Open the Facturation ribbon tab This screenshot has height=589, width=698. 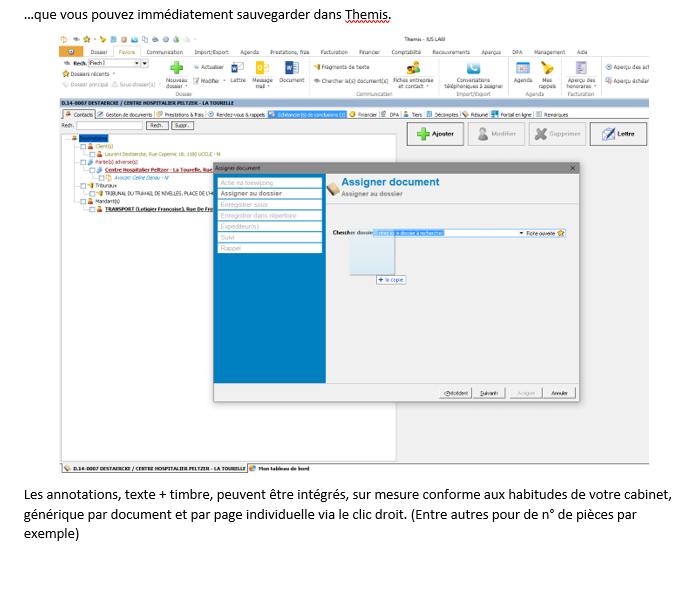tap(334, 52)
